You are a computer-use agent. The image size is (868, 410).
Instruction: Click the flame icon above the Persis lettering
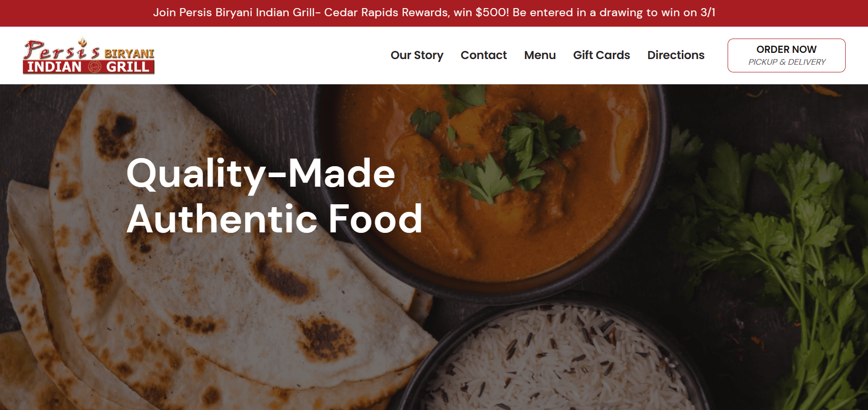[x=83, y=42]
